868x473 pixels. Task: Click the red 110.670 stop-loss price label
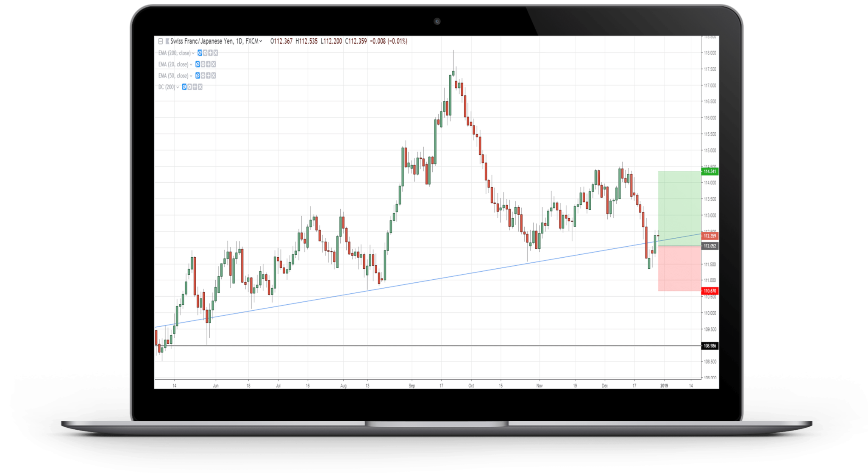709,291
